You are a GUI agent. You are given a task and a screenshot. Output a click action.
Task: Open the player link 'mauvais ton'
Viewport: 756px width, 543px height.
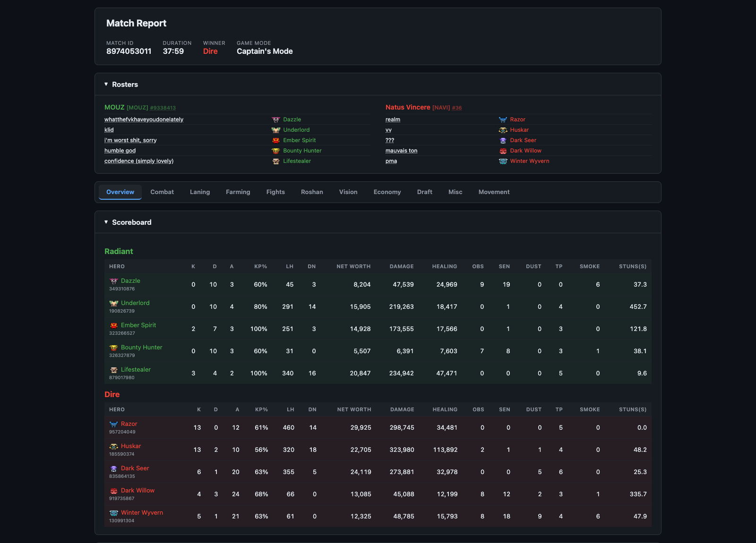click(401, 151)
